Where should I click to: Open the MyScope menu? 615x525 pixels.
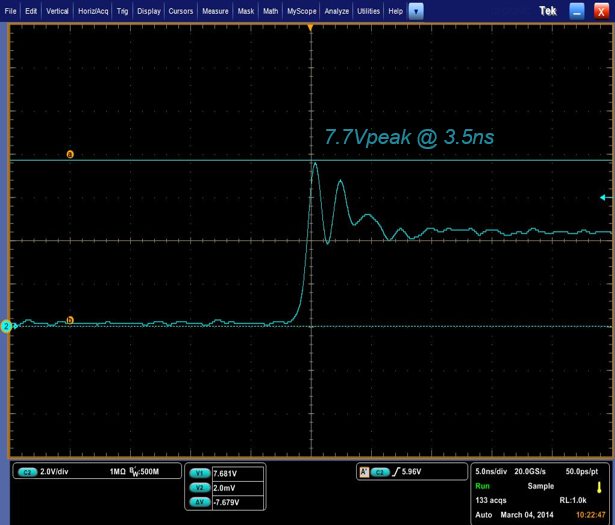pos(301,11)
